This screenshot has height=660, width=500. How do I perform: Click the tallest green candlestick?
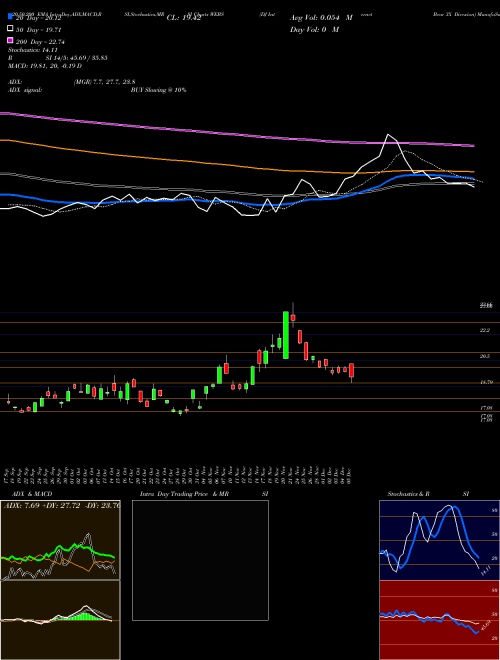click(x=286, y=335)
